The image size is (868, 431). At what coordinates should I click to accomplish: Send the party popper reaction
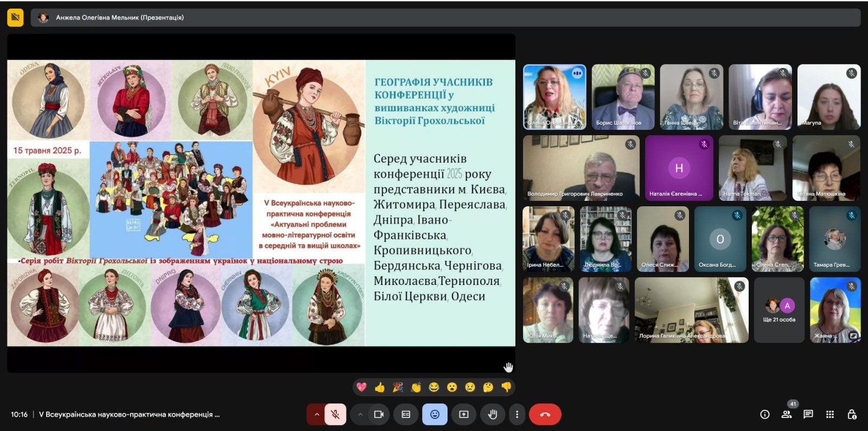[398, 387]
